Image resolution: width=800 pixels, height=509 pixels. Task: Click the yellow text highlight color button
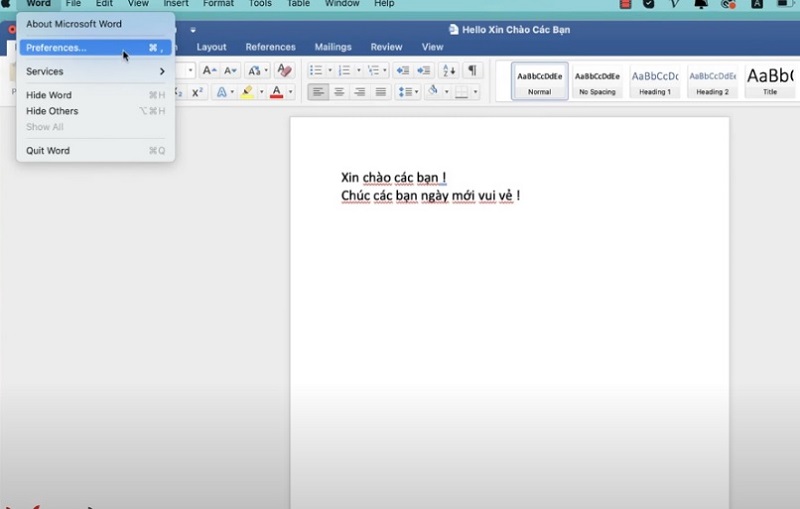click(247, 92)
